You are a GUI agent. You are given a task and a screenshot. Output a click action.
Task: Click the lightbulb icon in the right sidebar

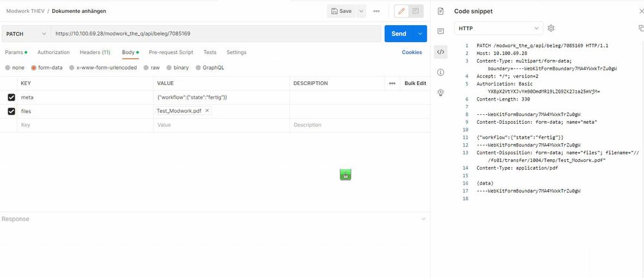click(x=440, y=92)
